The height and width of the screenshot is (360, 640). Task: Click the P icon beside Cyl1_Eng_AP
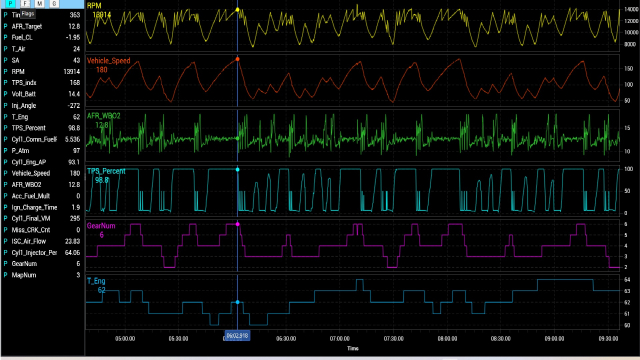point(5,162)
